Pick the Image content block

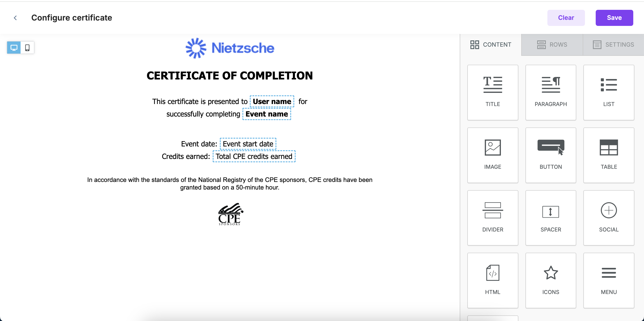click(492, 155)
